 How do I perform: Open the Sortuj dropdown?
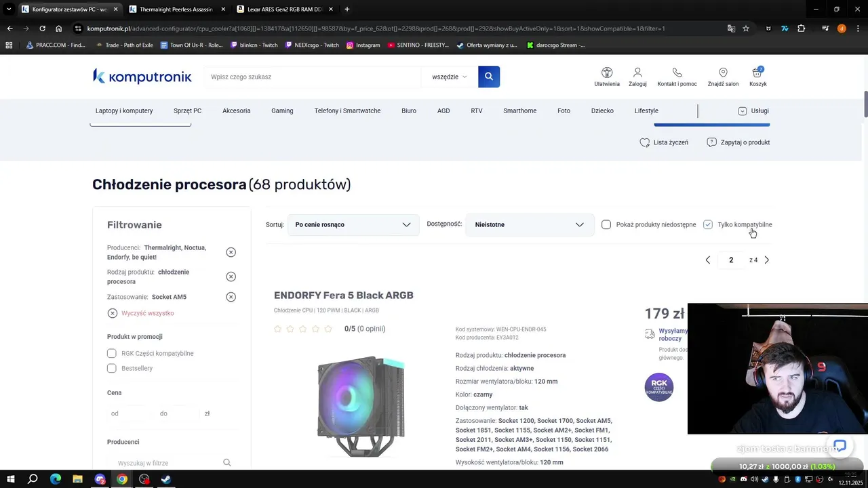(353, 224)
